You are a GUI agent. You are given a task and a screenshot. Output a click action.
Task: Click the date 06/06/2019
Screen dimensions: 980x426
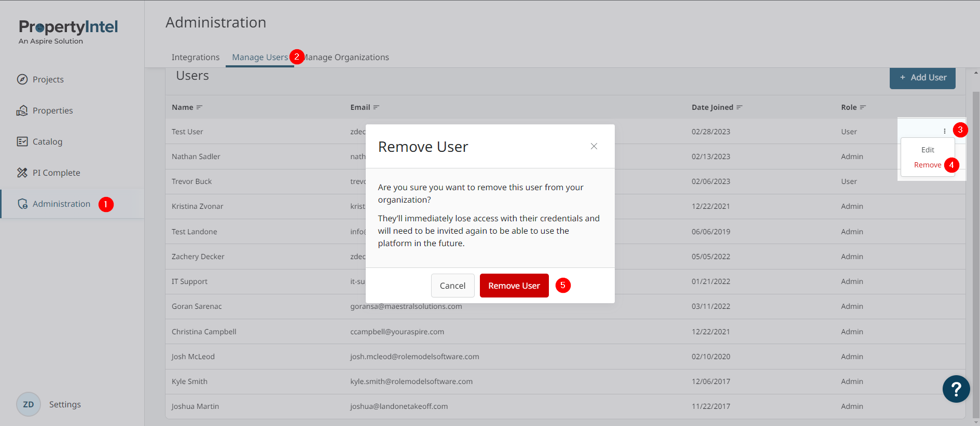click(711, 232)
